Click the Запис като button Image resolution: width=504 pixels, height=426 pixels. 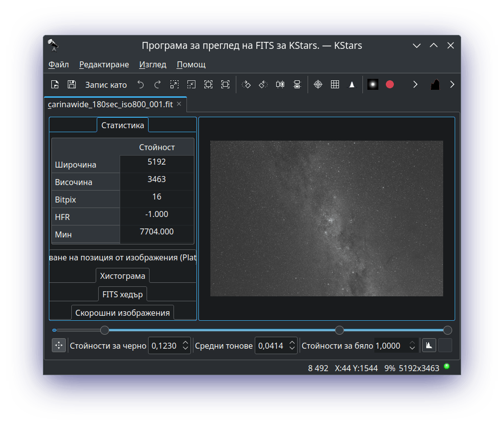[106, 85]
